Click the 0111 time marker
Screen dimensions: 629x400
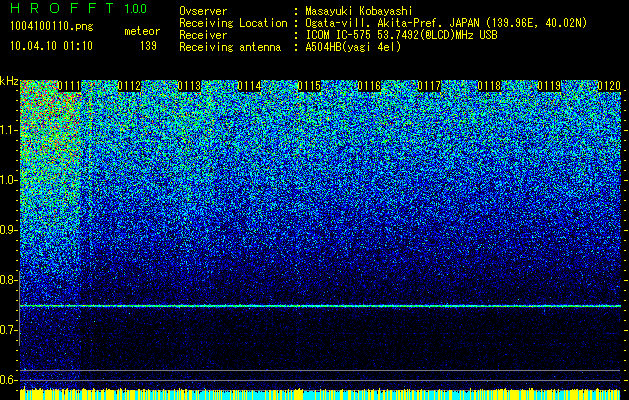point(69,86)
